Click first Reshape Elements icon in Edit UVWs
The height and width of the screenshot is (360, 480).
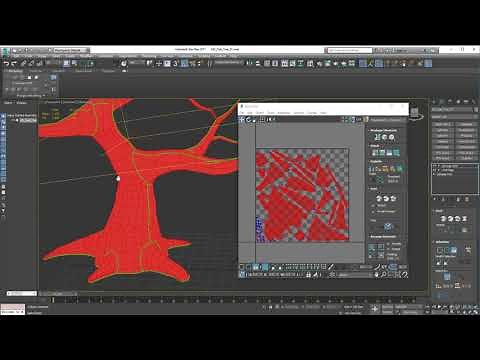[x=377, y=137]
